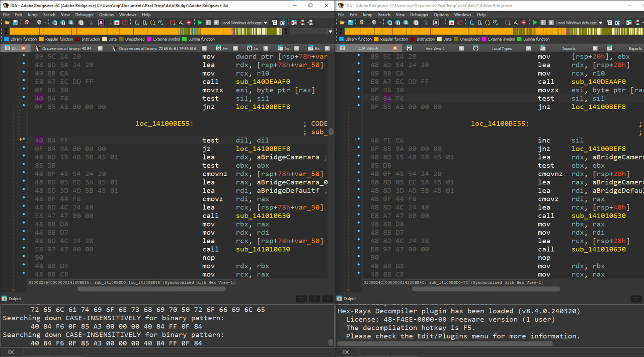
Task: Click the Convert to code 'C' icon, left window
Action: point(137,23)
